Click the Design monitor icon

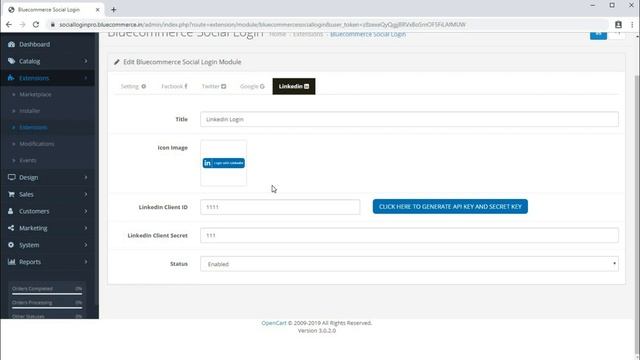(x=11, y=177)
